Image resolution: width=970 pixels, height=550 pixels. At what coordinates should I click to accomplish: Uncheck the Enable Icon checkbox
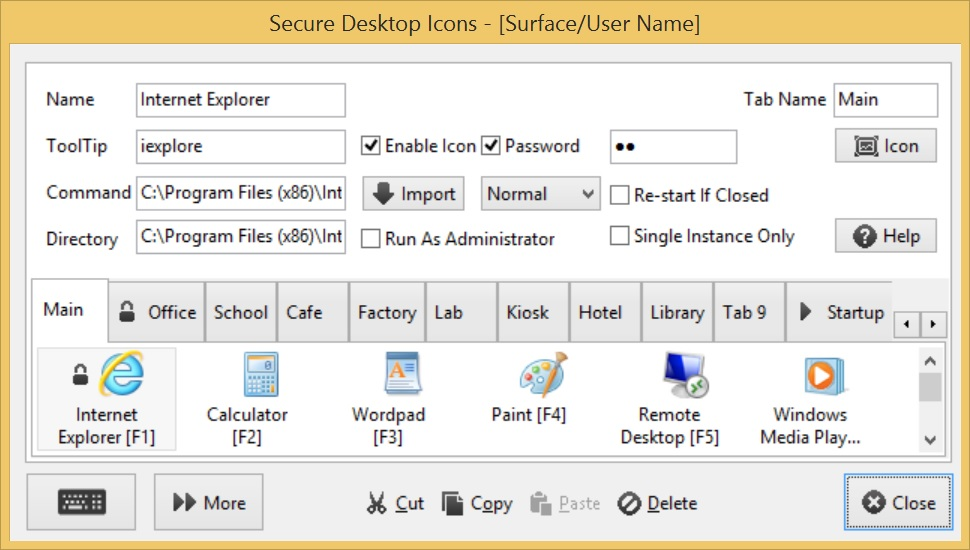coord(371,146)
